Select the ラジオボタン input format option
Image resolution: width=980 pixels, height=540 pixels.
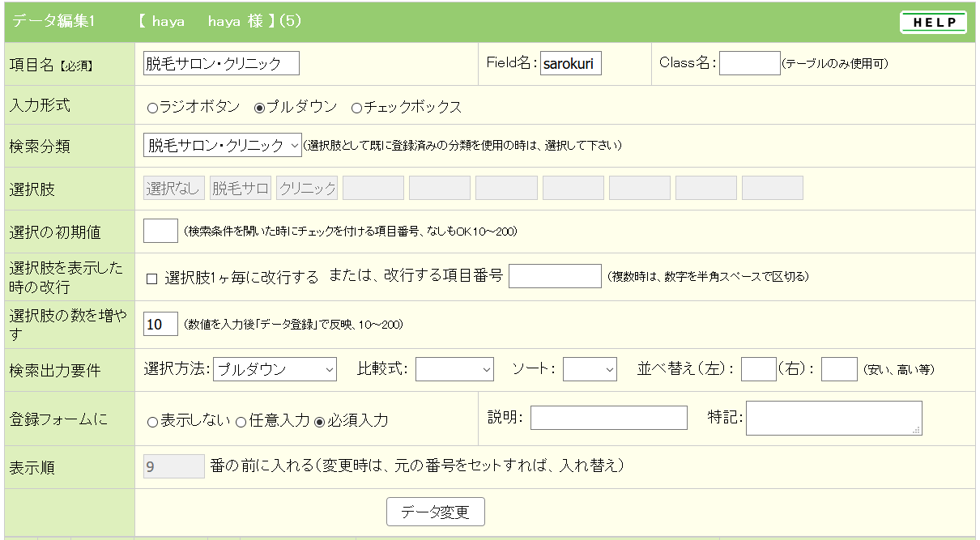152,108
